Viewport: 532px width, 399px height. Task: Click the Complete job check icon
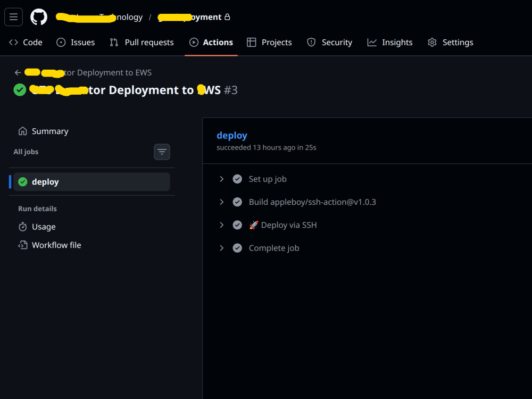point(237,248)
